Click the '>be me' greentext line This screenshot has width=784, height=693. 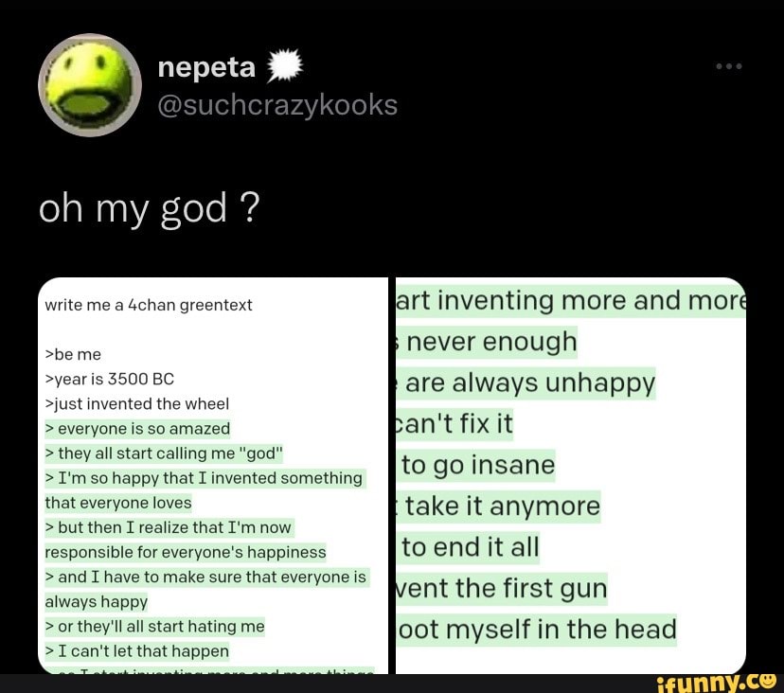tap(71, 354)
